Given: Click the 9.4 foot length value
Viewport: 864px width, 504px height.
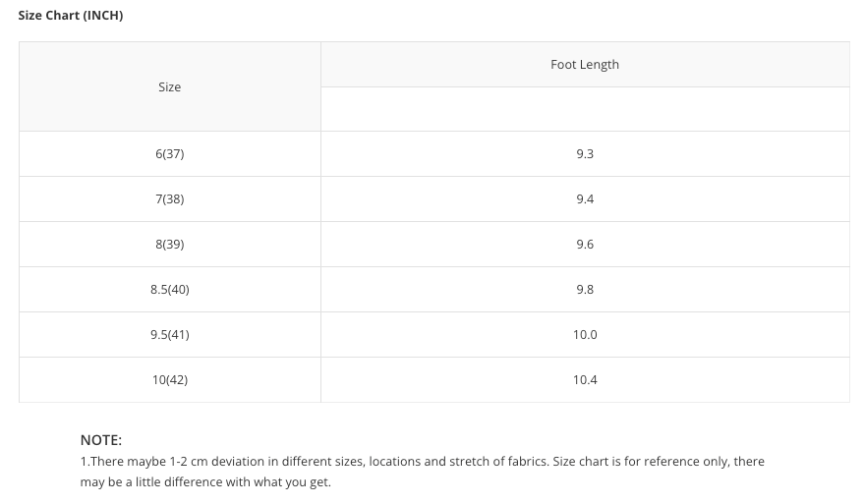Looking at the screenshot, I should coord(584,199).
